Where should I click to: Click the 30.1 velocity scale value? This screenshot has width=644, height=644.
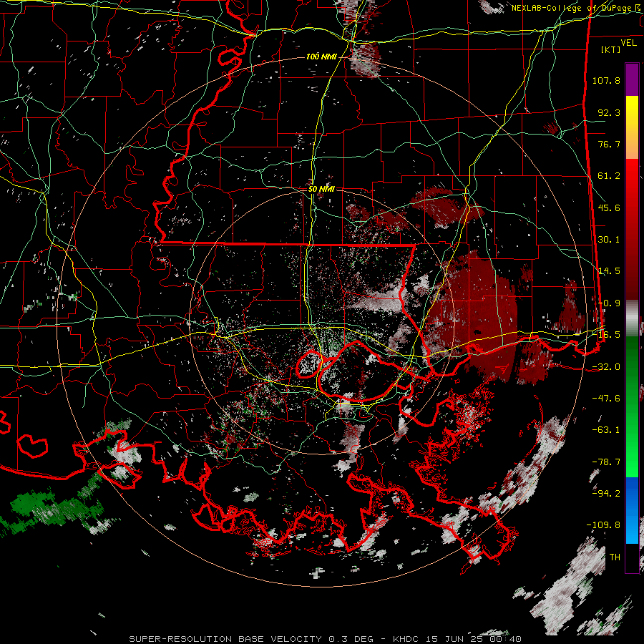point(609,240)
